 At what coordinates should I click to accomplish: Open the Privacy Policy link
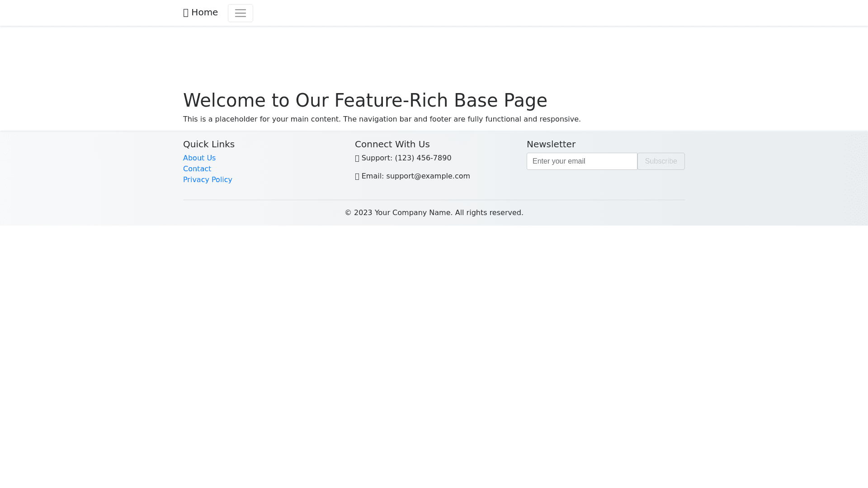pos(207,180)
